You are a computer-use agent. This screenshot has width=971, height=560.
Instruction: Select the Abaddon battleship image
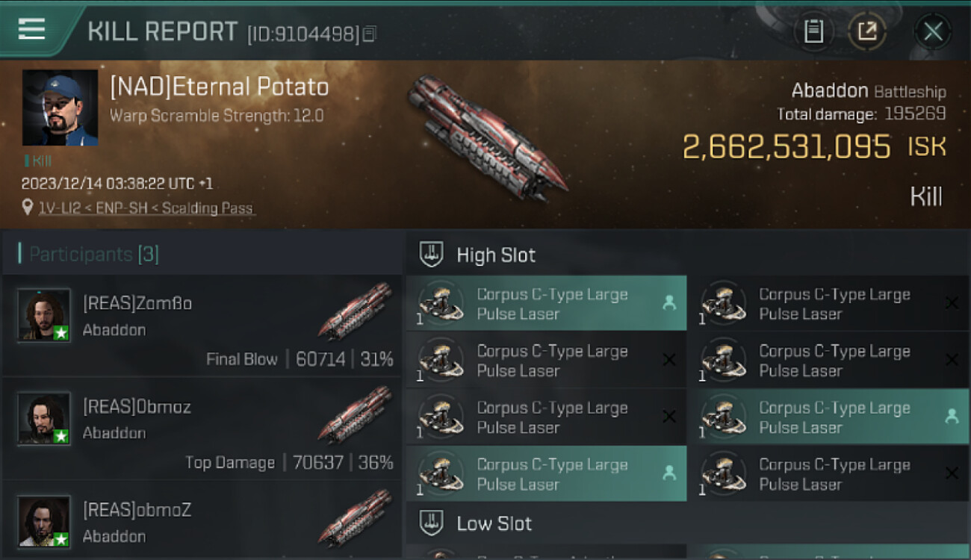485,137
